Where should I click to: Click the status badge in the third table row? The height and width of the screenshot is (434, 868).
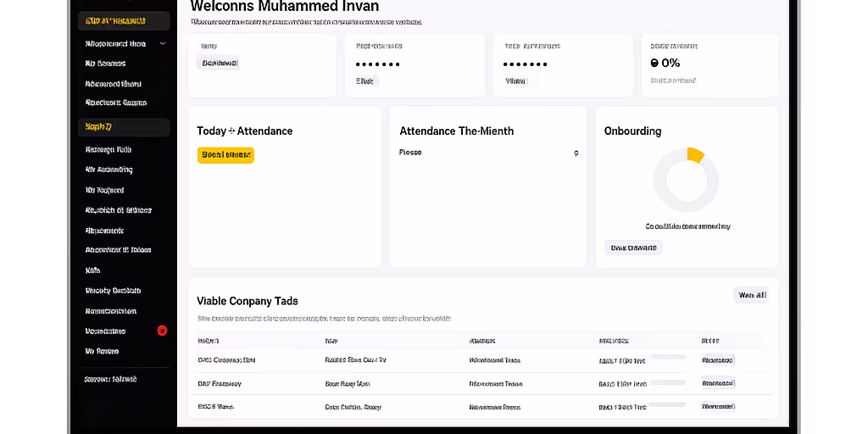point(717,406)
